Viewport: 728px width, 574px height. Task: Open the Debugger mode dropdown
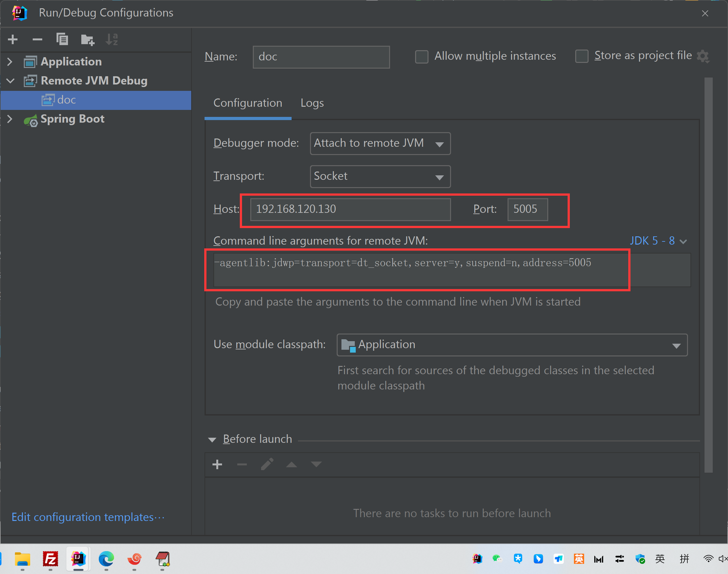click(x=380, y=143)
